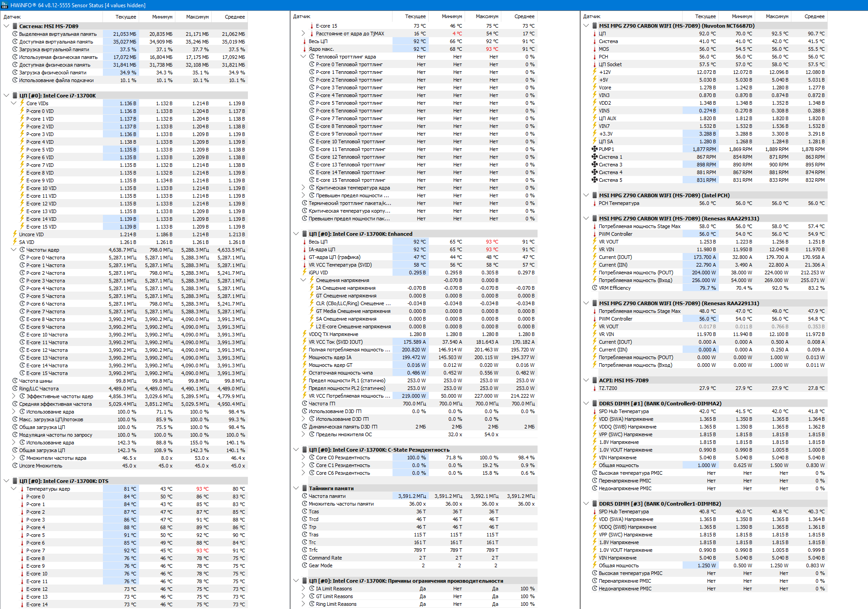The width and height of the screenshot is (868, 609).
Task: Expand the "Расстояние от ядра до TjMAX" node
Action: tap(303, 34)
